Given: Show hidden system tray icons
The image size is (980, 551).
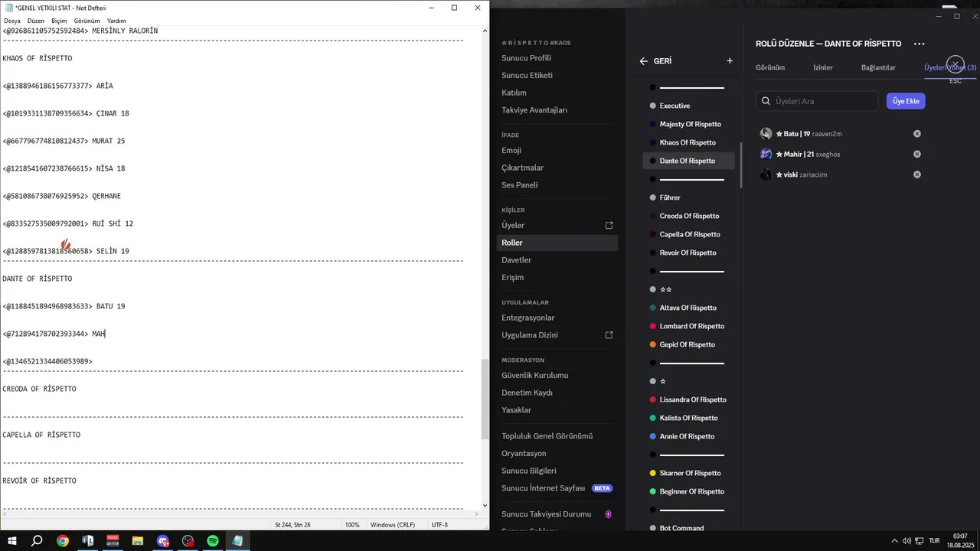Looking at the screenshot, I should click(x=894, y=540).
